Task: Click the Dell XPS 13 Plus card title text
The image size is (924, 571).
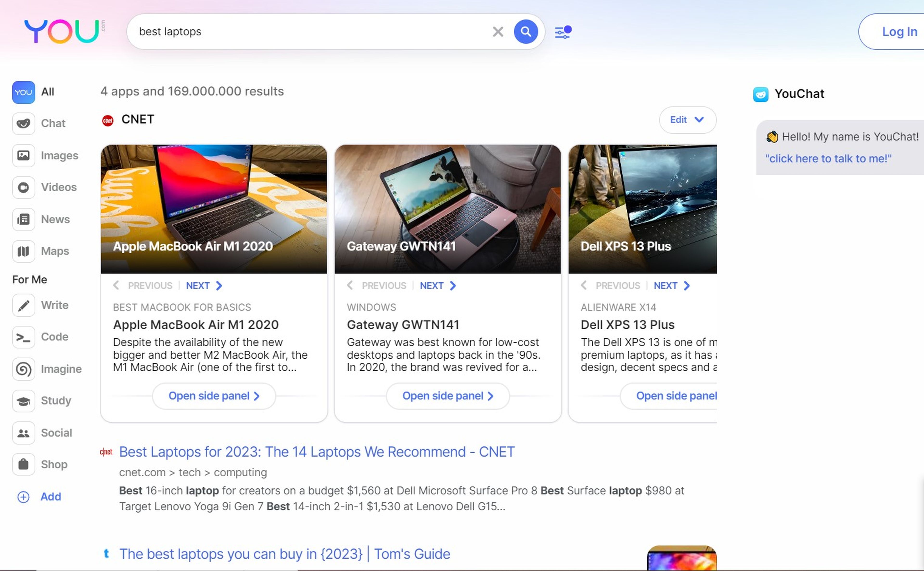Action: 628,325
